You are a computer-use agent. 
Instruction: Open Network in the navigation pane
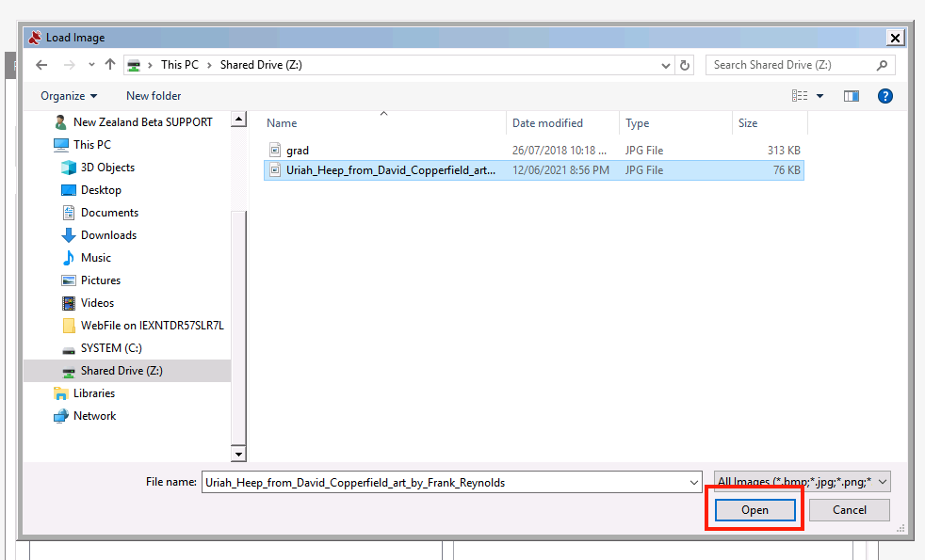(85, 416)
